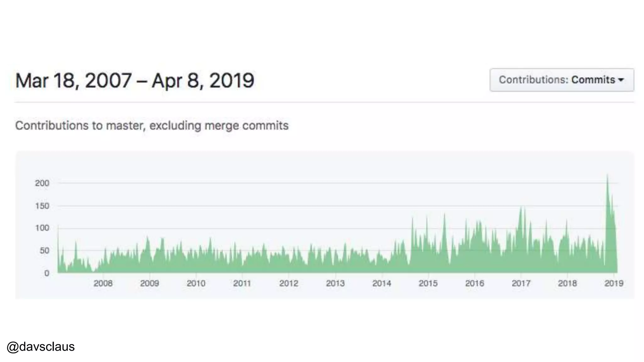The height and width of the screenshot is (362, 644).
Task: Click the 2009 label on the timeline
Action: pyautogui.click(x=149, y=283)
